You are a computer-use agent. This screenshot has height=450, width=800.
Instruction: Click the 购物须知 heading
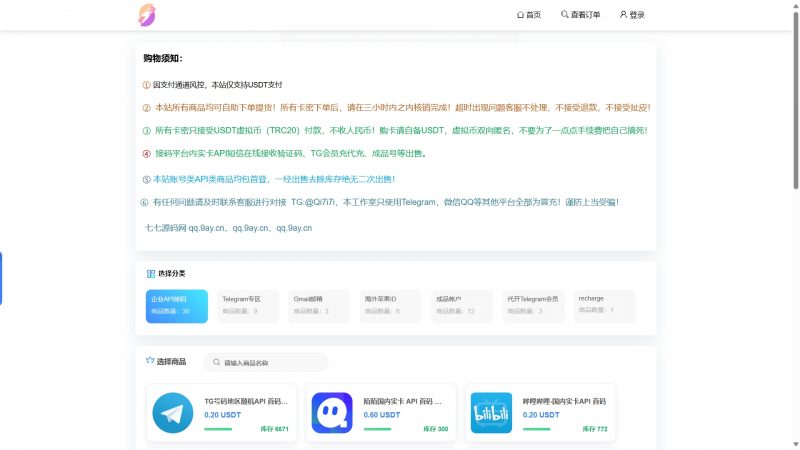click(x=163, y=58)
